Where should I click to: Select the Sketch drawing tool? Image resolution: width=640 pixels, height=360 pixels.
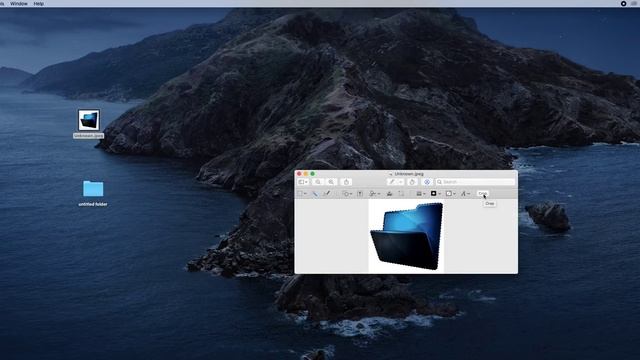pyautogui.click(x=327, y=193)
